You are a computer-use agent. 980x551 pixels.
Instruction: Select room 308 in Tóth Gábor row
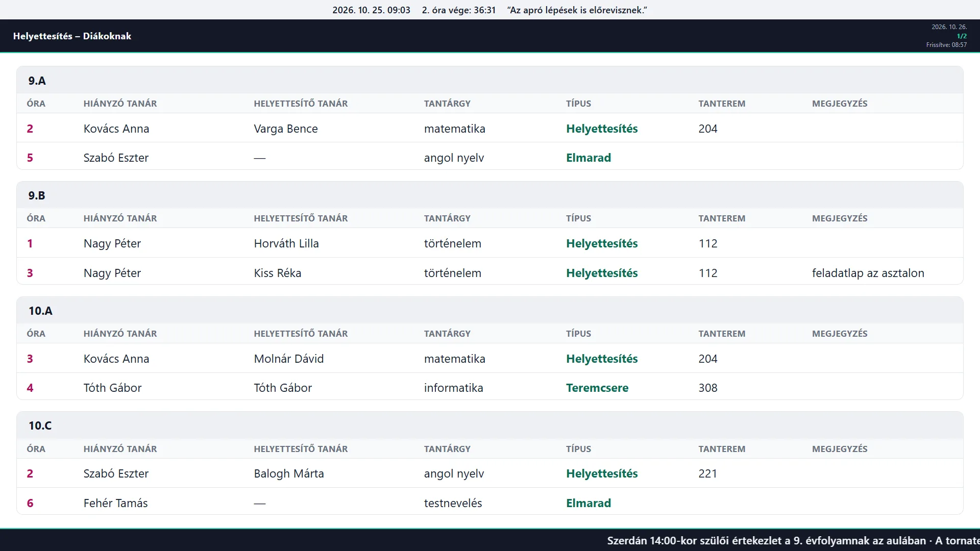707,388
